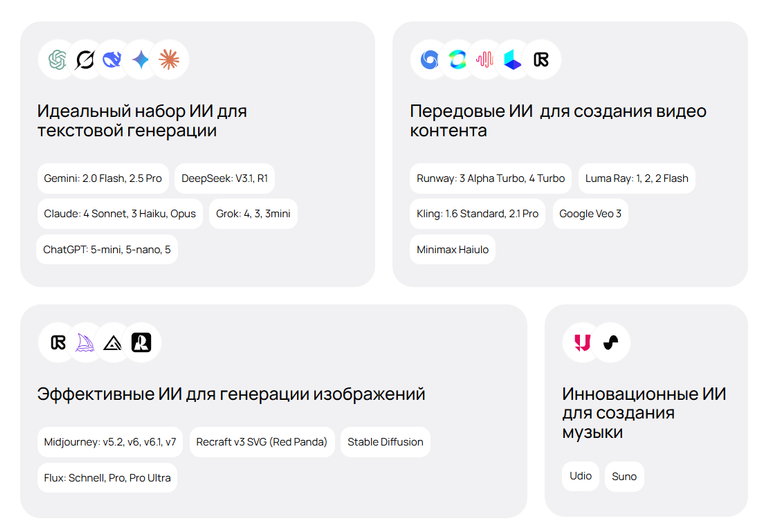Pick the Stable Diffusion chip
Viewport: 769px width, 532px height.
click(x=385, y=442)
